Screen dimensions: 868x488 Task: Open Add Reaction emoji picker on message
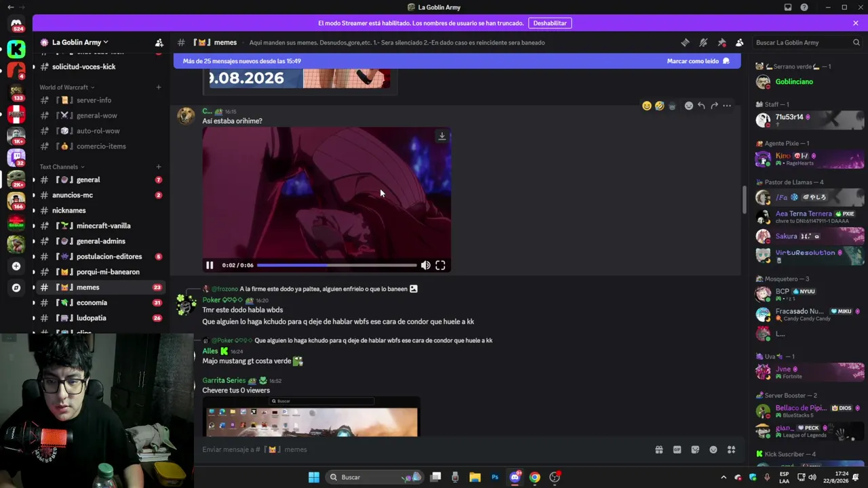coord(689,106)
